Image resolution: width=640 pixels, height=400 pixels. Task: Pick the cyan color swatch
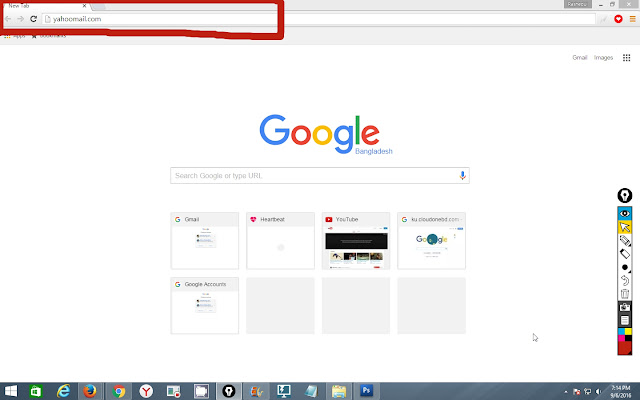tap(621, 331)
